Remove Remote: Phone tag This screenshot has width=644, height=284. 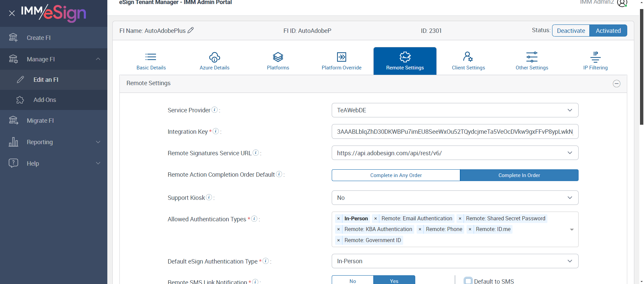pos(420,229)
